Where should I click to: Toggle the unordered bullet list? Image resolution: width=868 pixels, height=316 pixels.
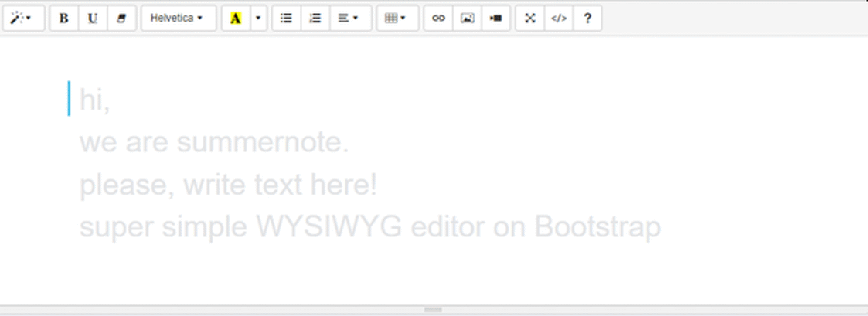(286, 19)
